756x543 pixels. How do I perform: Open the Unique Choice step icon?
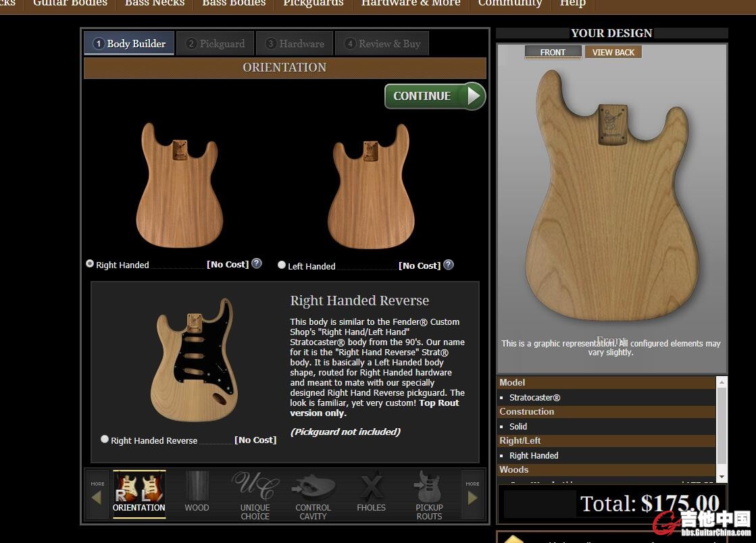[255, 494]
